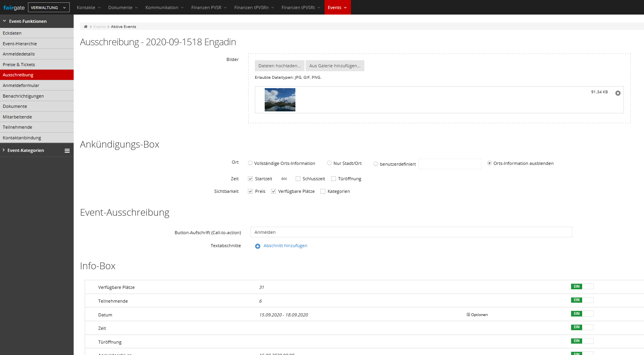The image size is (644, 355).
Task: Click Aus Galerie hinzufügen button
Action: [335, 66]
